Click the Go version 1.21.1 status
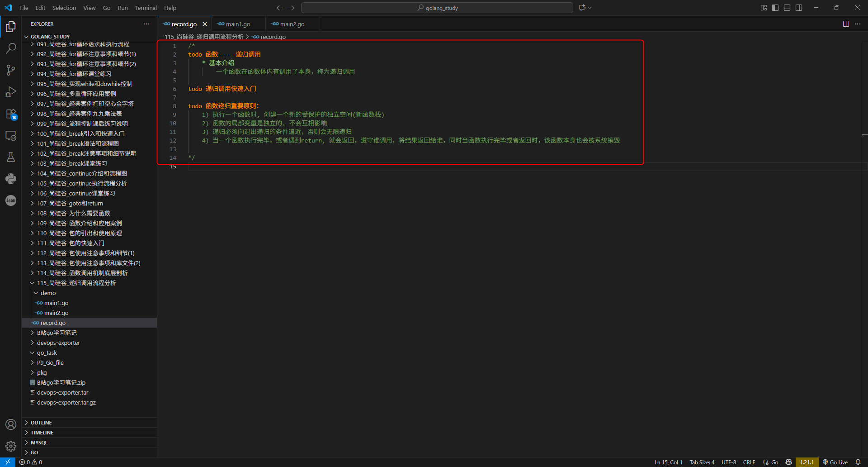This screenshot has width=868, height=467. pos(807,462)
